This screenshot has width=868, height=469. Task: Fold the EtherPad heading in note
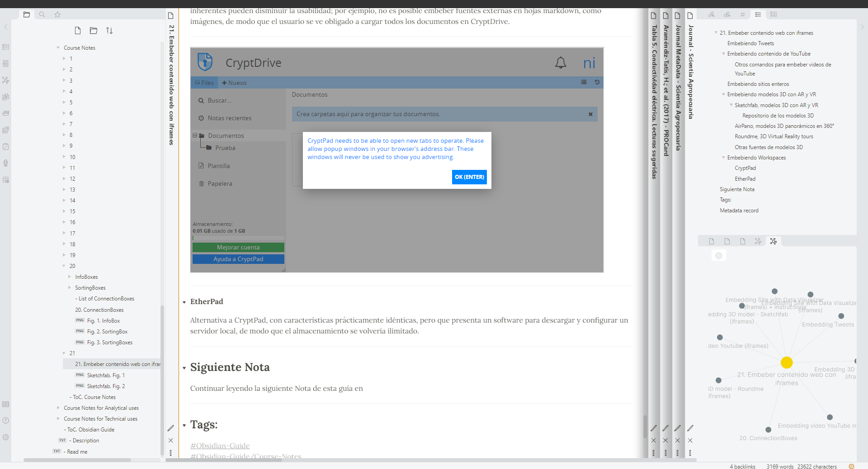[184, 302]
